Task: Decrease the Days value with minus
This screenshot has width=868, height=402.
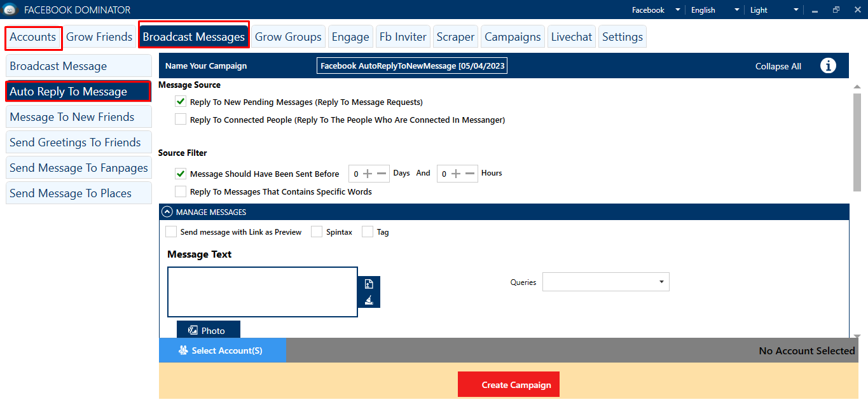Action: pyautogui.click(x=382, y=174)
